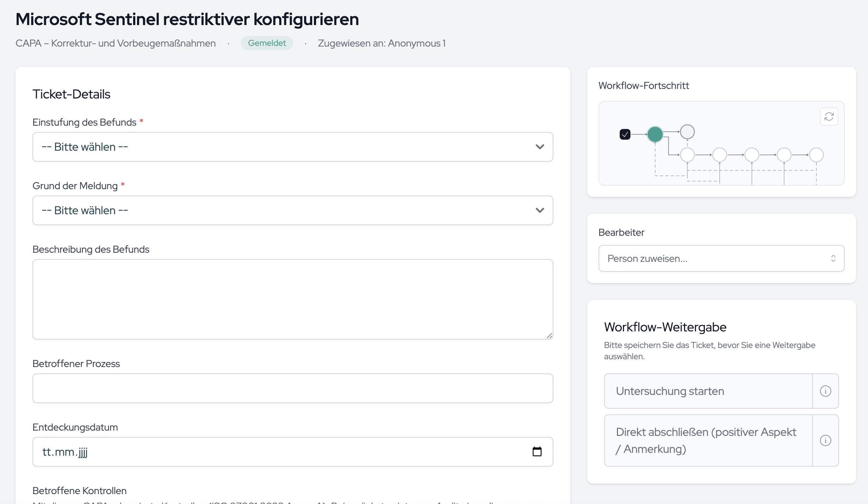Click the 'Workflow-Weitergabe' heading
The image size is (868, 504).
click(665, 327)
